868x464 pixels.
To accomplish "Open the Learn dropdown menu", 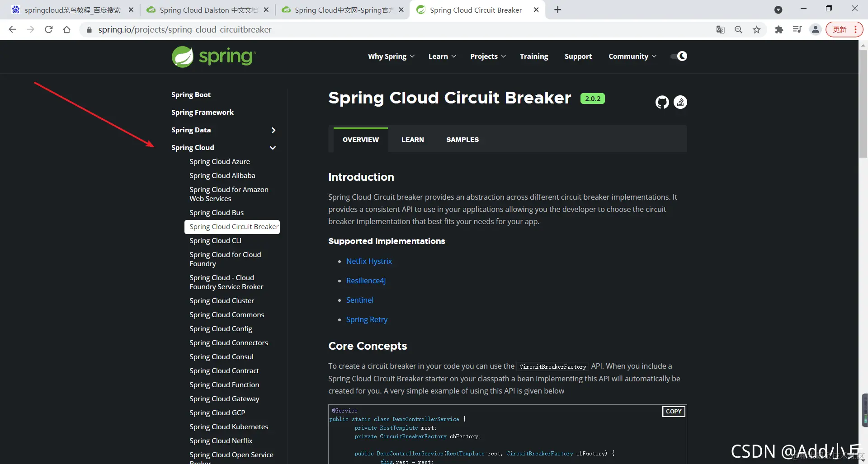I will click(442, 56).
